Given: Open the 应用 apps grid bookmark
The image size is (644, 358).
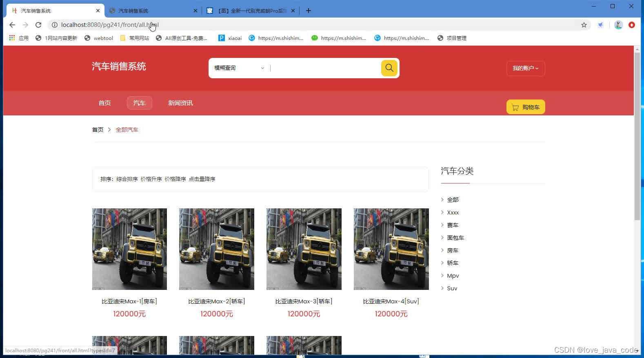Looking at the screenshot, I should pyautogui.click(x=19, y=38).
